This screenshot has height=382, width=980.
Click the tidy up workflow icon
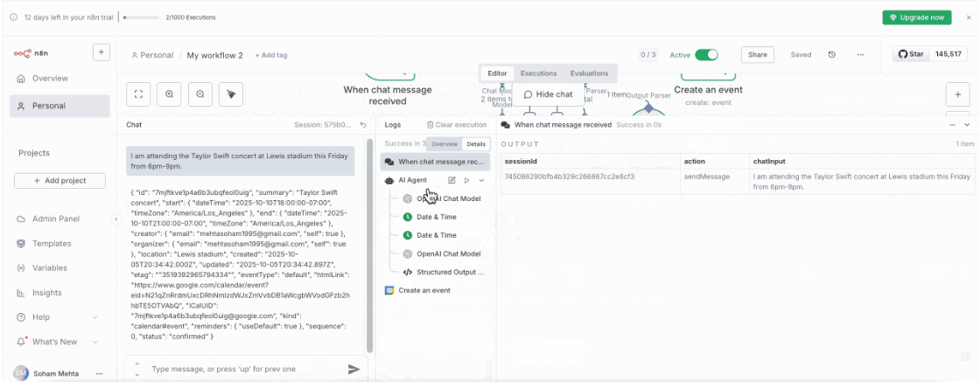point(231,94)
